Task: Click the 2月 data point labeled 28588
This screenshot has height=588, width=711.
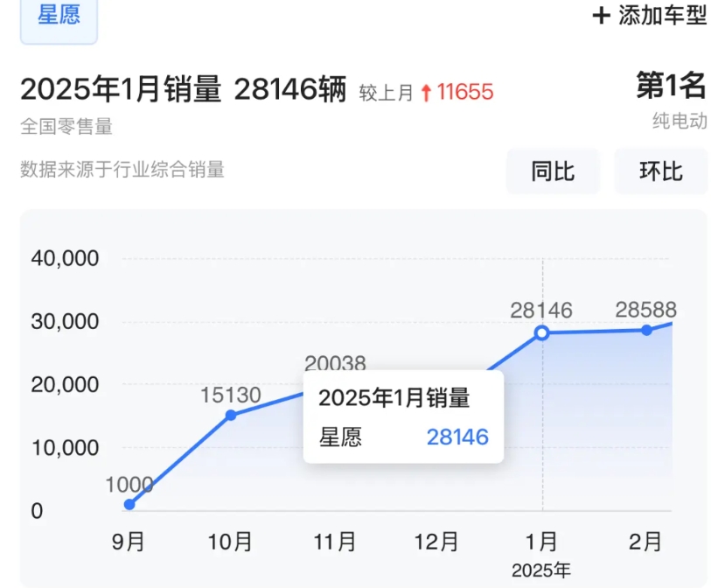Action: pos(646,330)
